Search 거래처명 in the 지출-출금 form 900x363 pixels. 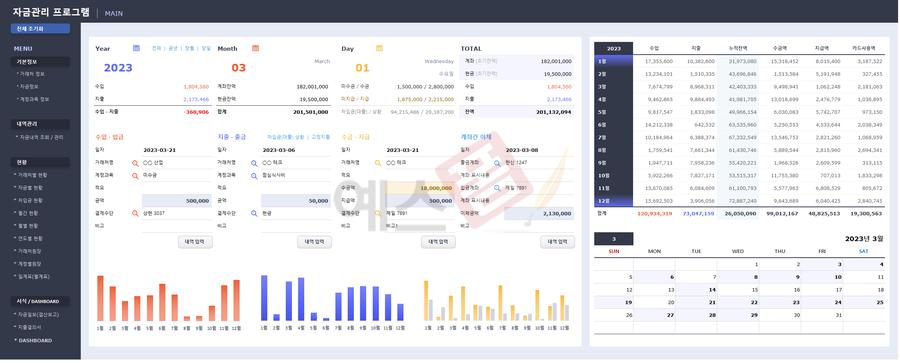click(x=254, y=163)
